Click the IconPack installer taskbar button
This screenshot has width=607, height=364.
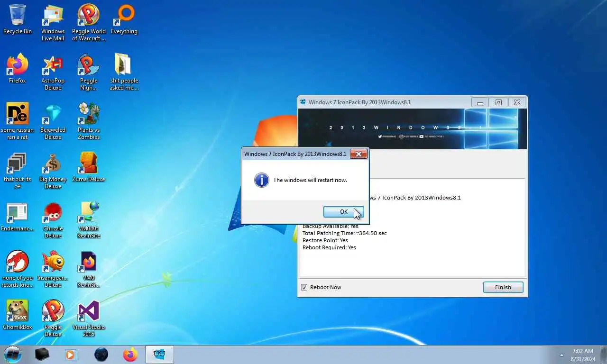(159, 354)
